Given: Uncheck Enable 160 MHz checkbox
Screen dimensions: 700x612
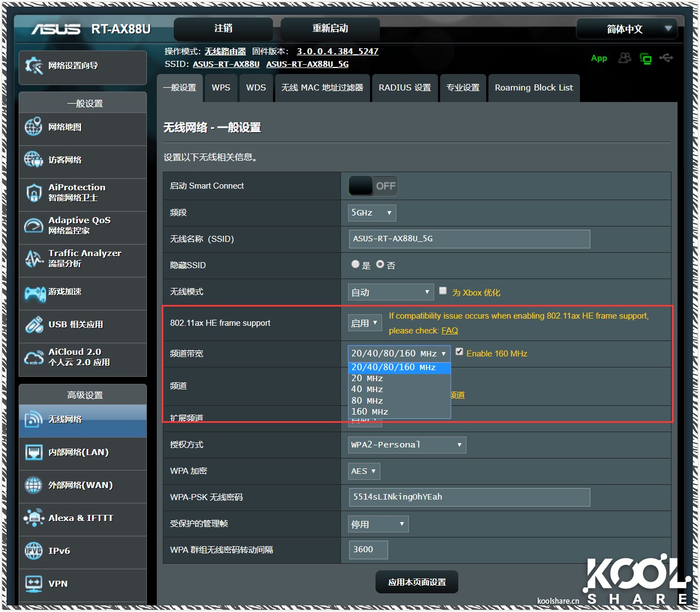Looking at the screenshot, I should click(459, 352).
